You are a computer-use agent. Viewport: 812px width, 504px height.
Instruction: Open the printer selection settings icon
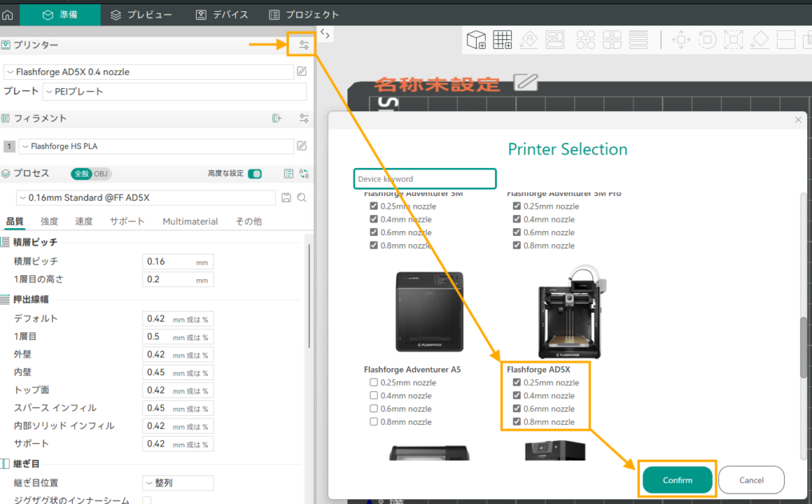point(304,45)
